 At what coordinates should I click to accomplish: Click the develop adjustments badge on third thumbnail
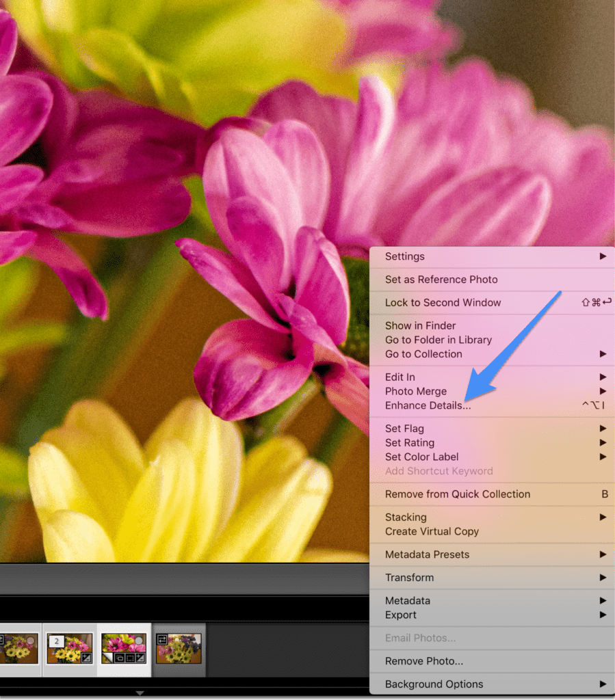[139, 659]
